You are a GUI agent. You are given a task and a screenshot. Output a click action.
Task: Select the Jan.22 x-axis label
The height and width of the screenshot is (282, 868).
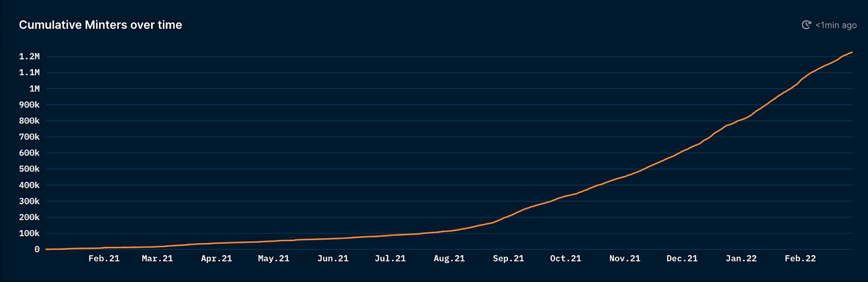tap(741, 259)
